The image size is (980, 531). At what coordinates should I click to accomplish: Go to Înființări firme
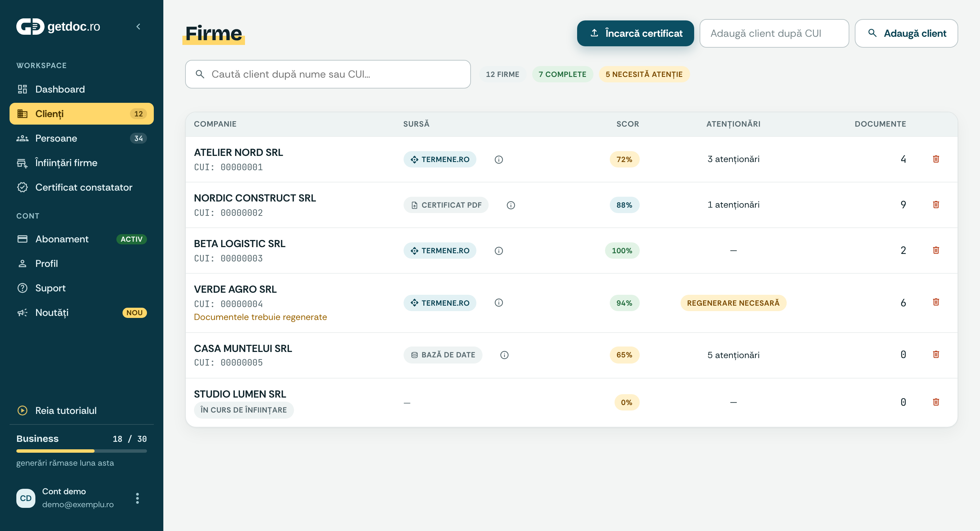pyautogui.click(x=81, y=163)
